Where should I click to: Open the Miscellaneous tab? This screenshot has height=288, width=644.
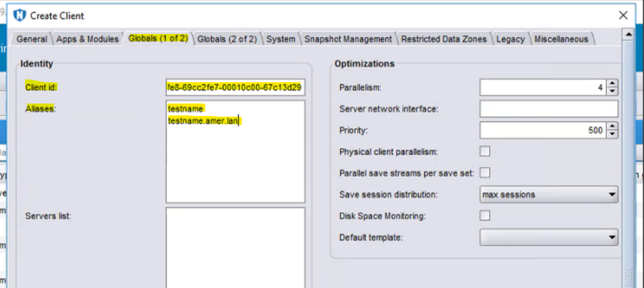[x=561, y=39]
